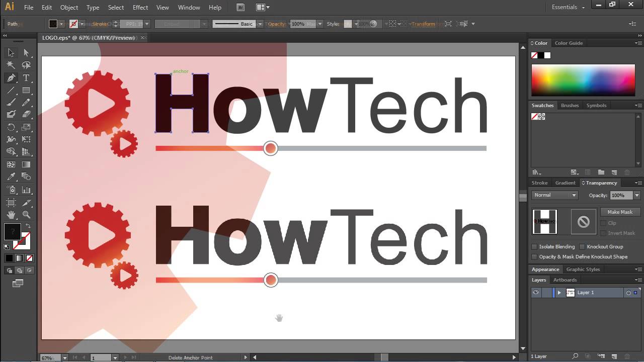Select the Width tool
The height and width of the screenshot is (362, 644).
click(11, 139)
